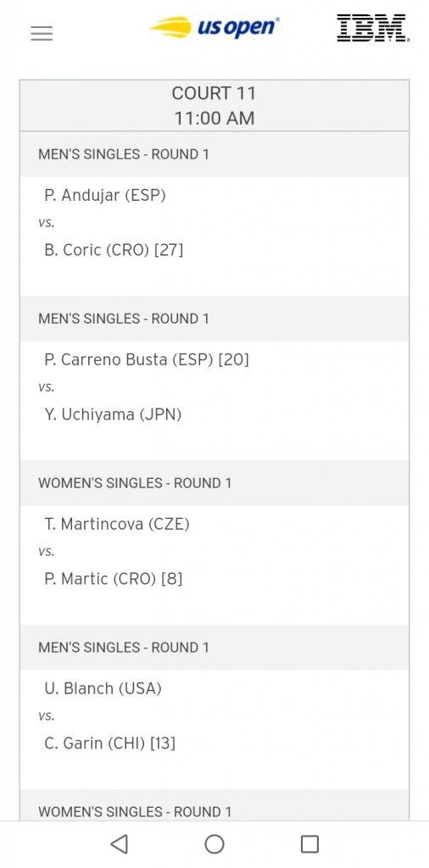Open the hamburger menu

click(42, 33)
